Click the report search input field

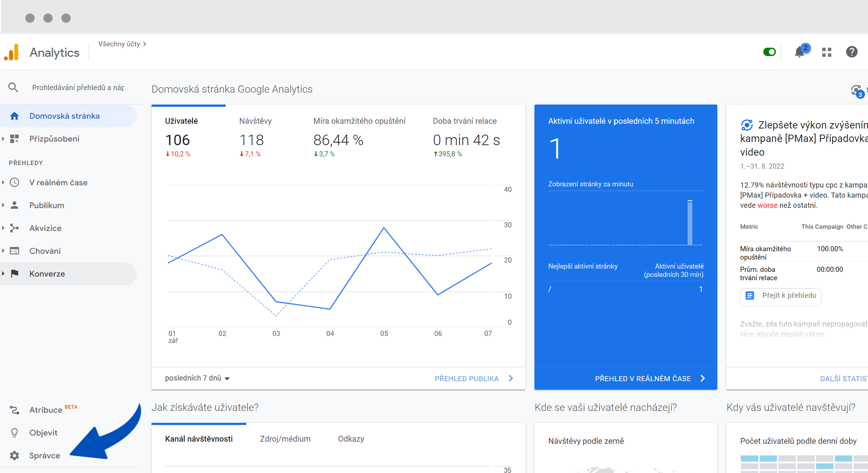coord(79,87)
